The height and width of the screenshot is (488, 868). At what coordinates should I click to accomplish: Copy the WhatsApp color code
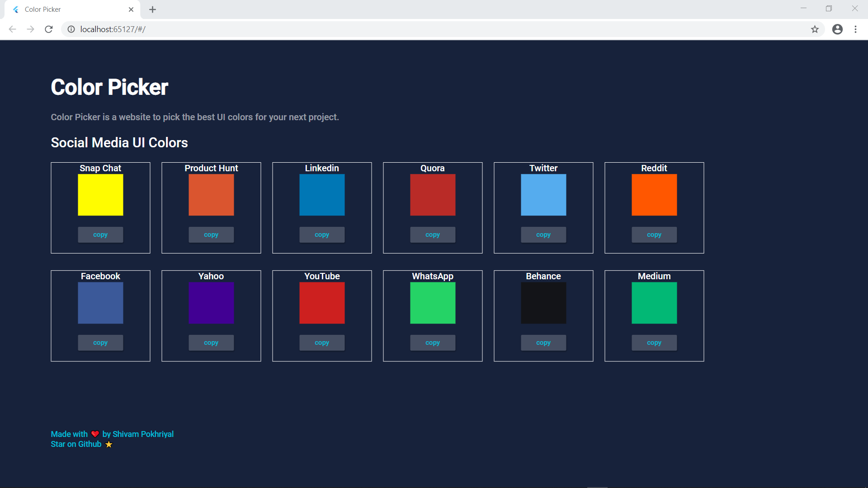coord(433,343)
